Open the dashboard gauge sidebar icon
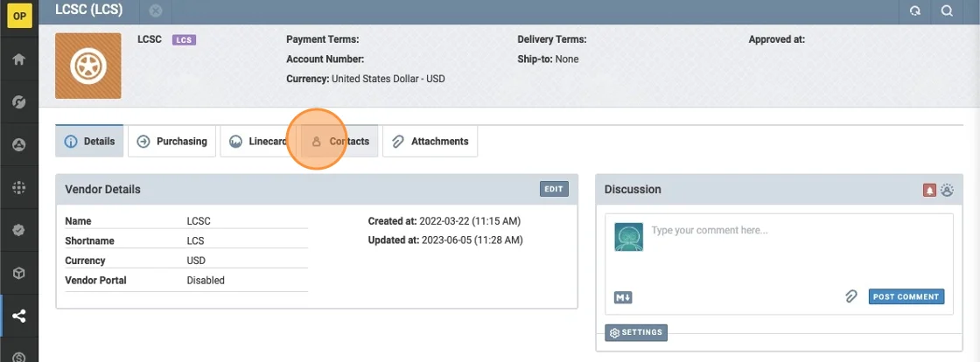Viewport: 980px width, 362px height. coord(18,102)
